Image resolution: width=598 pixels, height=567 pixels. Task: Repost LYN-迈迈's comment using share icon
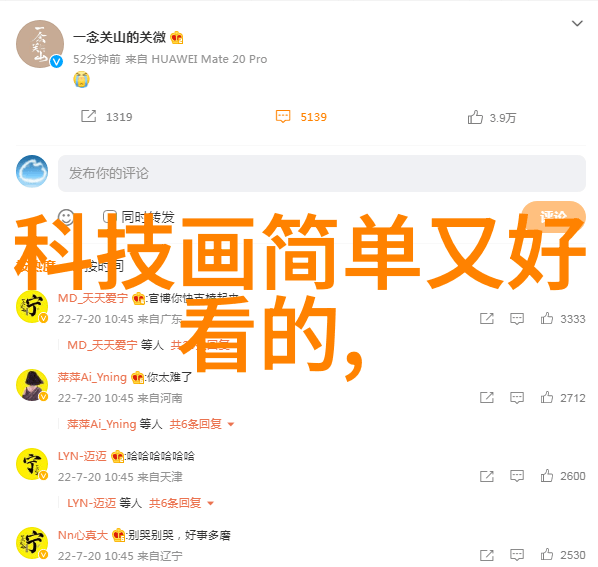(x=487, y=476)
